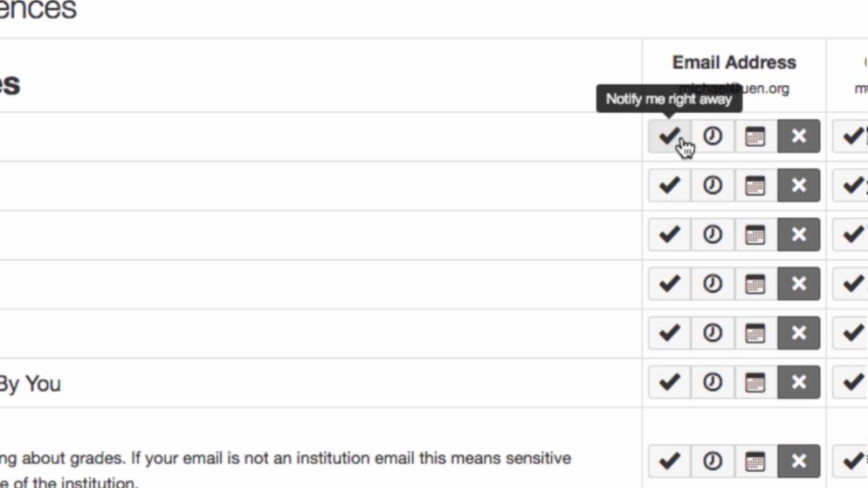Choose the daily clock icon in the grades row
Viewport: 868px width, 488px height.
[712, 461]
